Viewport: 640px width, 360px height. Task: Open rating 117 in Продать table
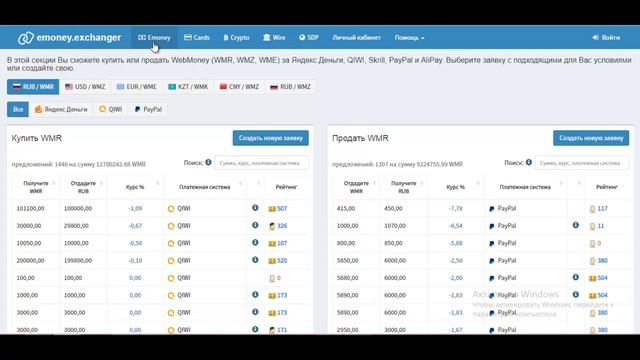[x=602, y=209]
